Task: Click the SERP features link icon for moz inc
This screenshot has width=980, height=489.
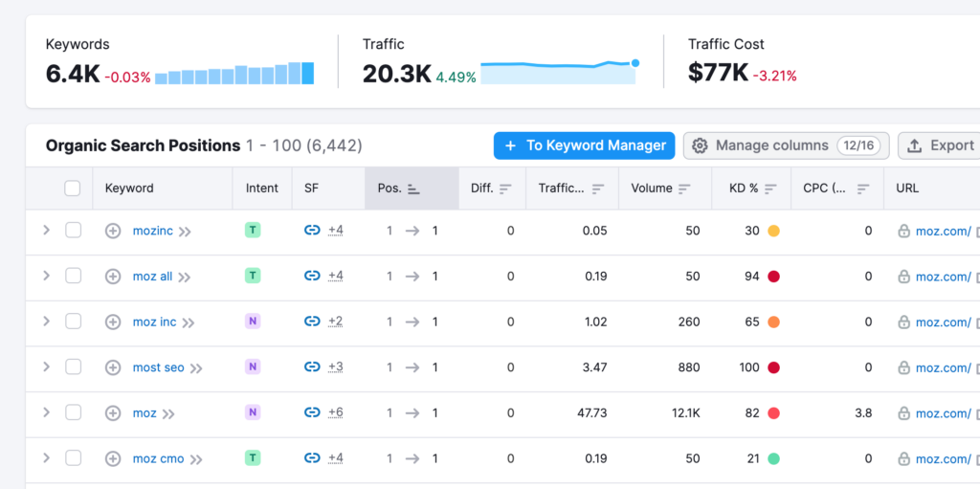Action: [312, 322]
